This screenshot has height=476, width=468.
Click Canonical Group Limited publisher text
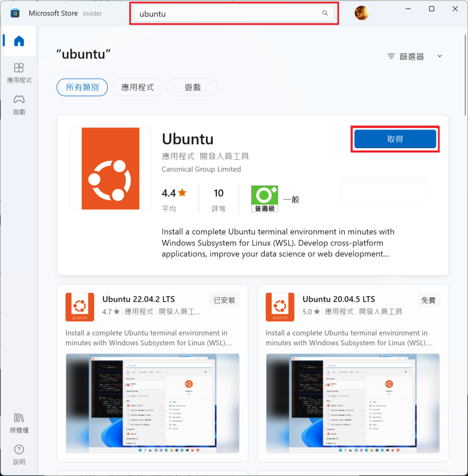(x=201, y=169)
